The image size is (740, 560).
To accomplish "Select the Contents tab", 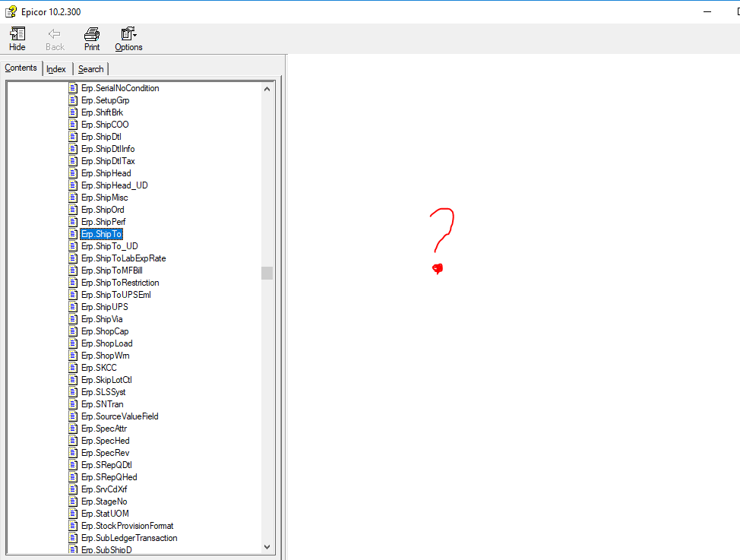I will tap(21, 68).
